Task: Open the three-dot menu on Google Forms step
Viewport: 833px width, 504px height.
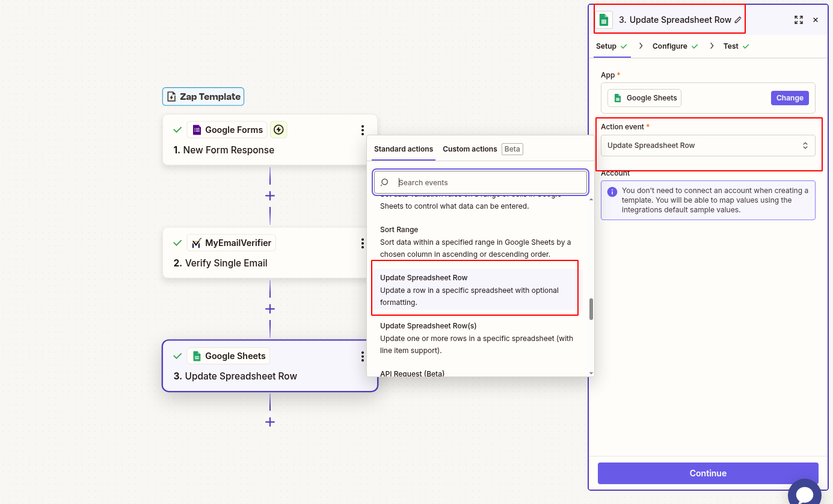Action: click(x=362, y=129)
